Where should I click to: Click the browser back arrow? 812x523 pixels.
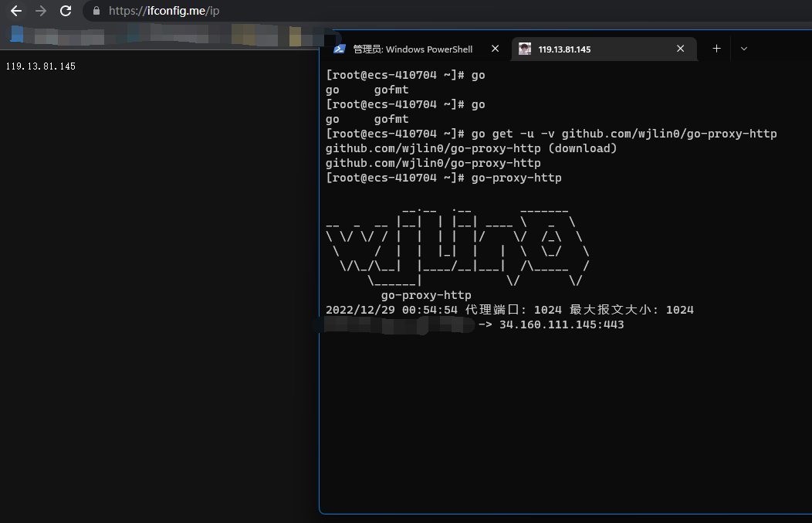tap(15, 11)
